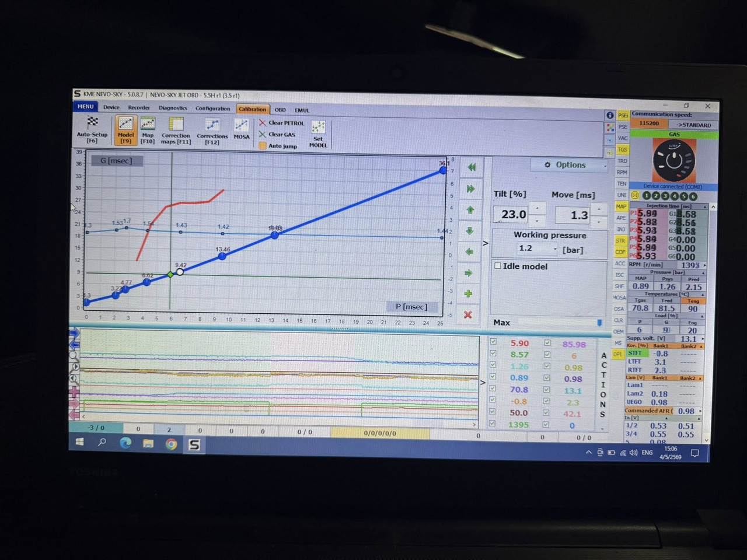The height and width of the screenshot is (560, 747).
Task: Tick the Idle model checkbox
Action: [498, 265]
